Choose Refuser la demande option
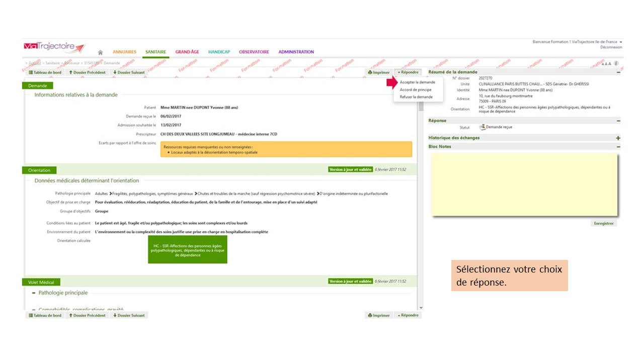 click(x=416, y=97)
